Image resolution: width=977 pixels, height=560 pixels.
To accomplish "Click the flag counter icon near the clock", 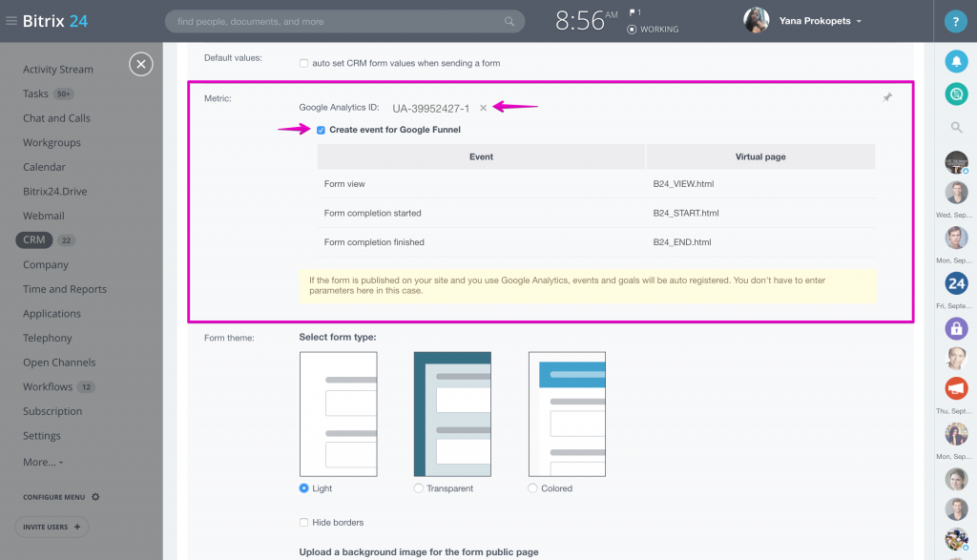I will (x=634, y=11).
